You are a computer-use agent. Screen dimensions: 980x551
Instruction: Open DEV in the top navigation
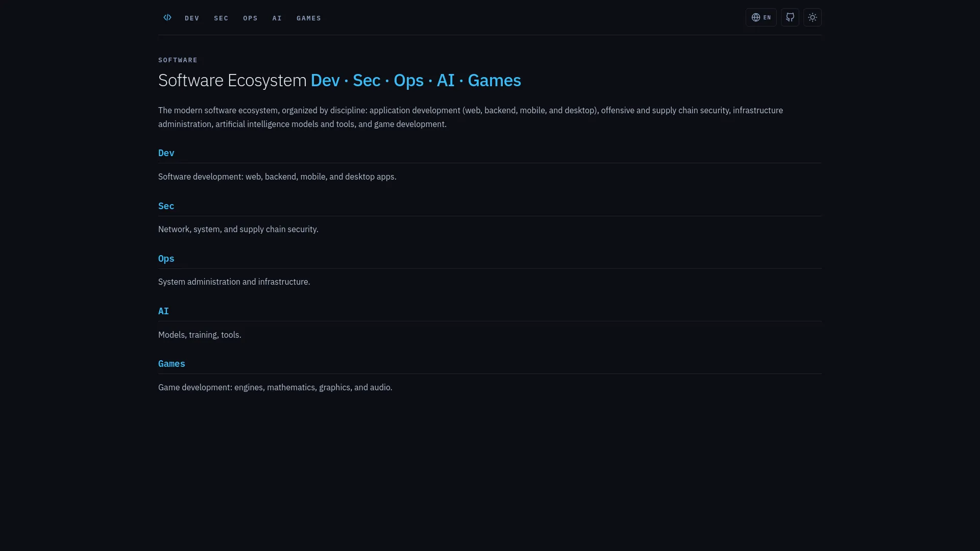pos(192,18)
